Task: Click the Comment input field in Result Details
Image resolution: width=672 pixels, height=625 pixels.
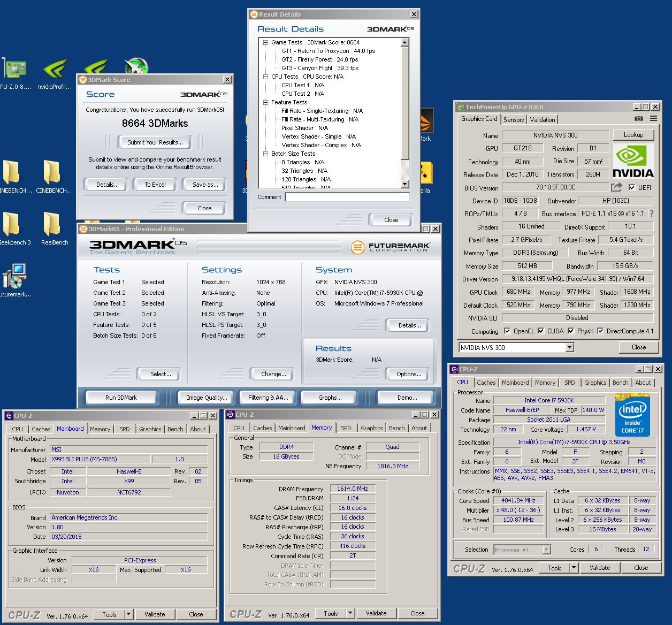Action: click(x=347, y=197)
